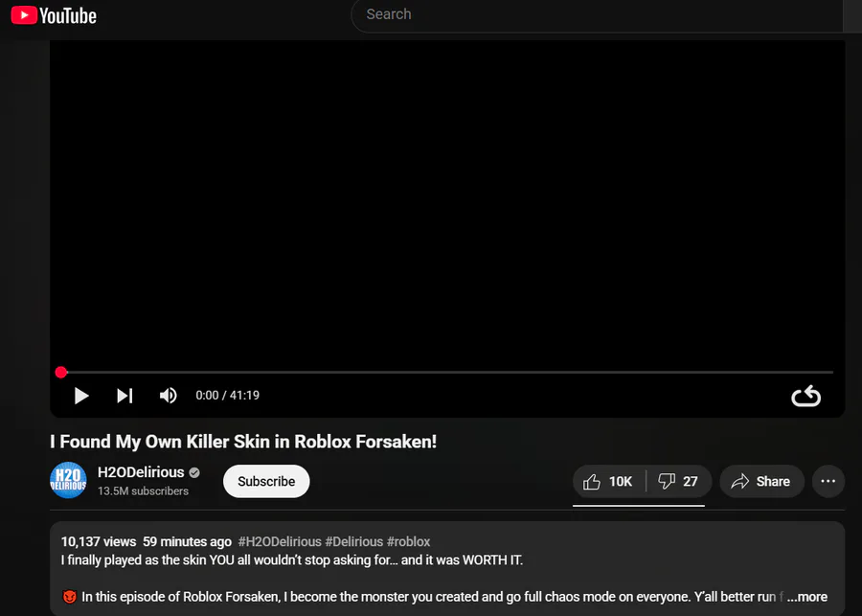The width and height of the screenshot is (862, 616).
Task: Click into the Search field
Action: pyautogui.click(x=597, y=15)
